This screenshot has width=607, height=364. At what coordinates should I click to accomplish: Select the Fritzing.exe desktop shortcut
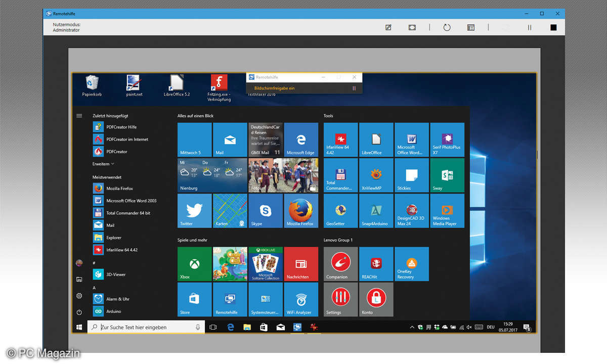(219, 88)
